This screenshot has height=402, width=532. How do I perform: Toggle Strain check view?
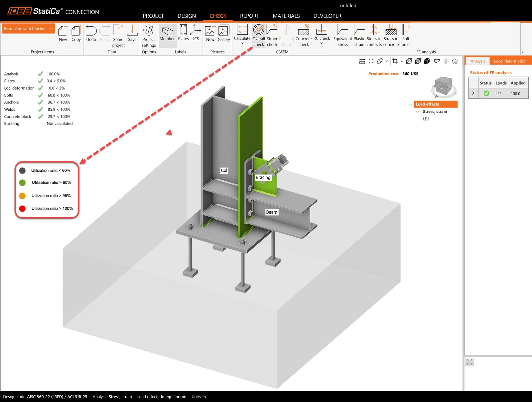pyautogui.click(x=272, y=36)
